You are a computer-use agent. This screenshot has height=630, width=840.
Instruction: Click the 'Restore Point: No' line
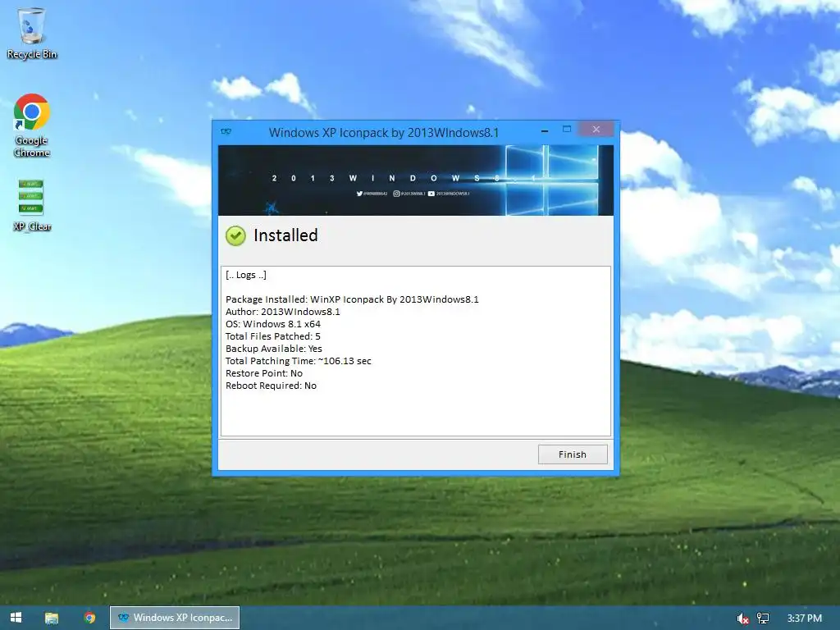[264, 373]
